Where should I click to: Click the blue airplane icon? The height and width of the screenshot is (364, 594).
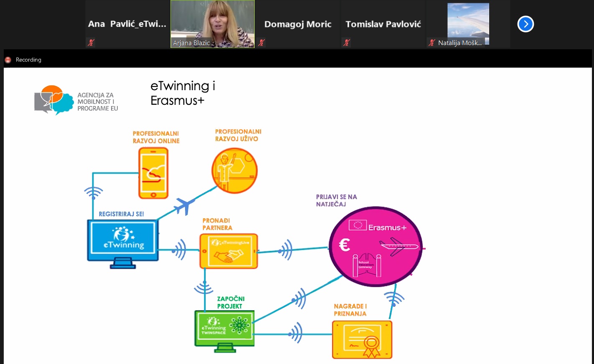tap(184, 205)
